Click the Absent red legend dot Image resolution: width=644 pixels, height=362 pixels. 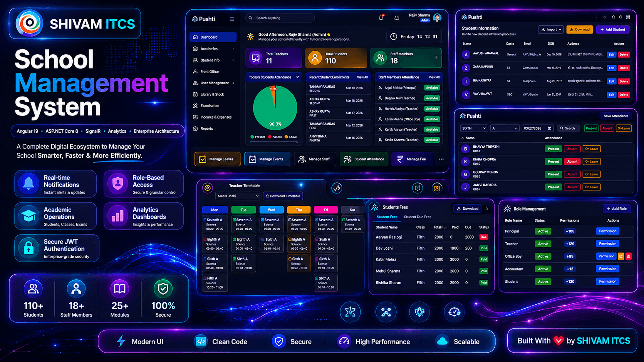click(270, 137)
